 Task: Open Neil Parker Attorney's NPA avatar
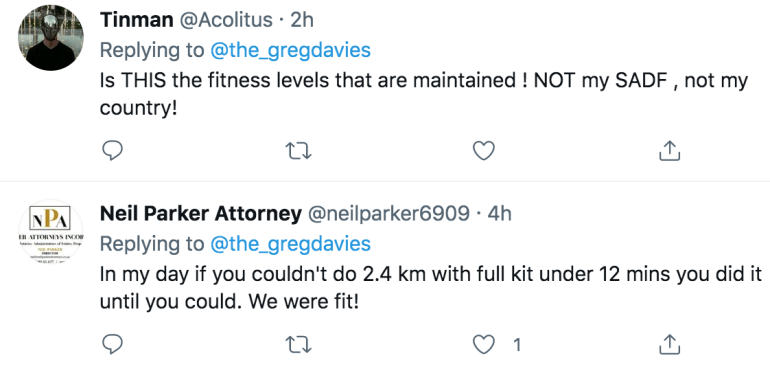[x=51, y=232]
